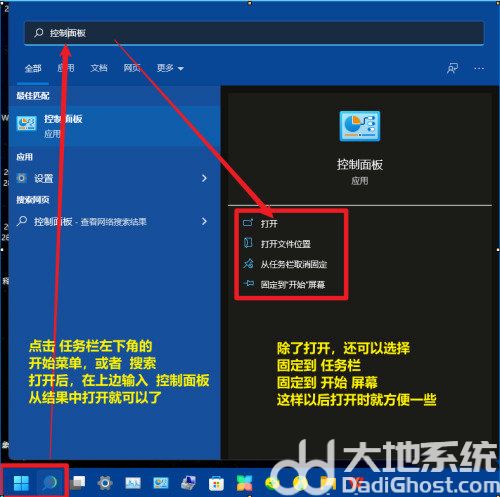The width and height of the screenshot is (500, 497).
Task: Click the Control Panel icon in best match
Action: [x=27, y=124]
